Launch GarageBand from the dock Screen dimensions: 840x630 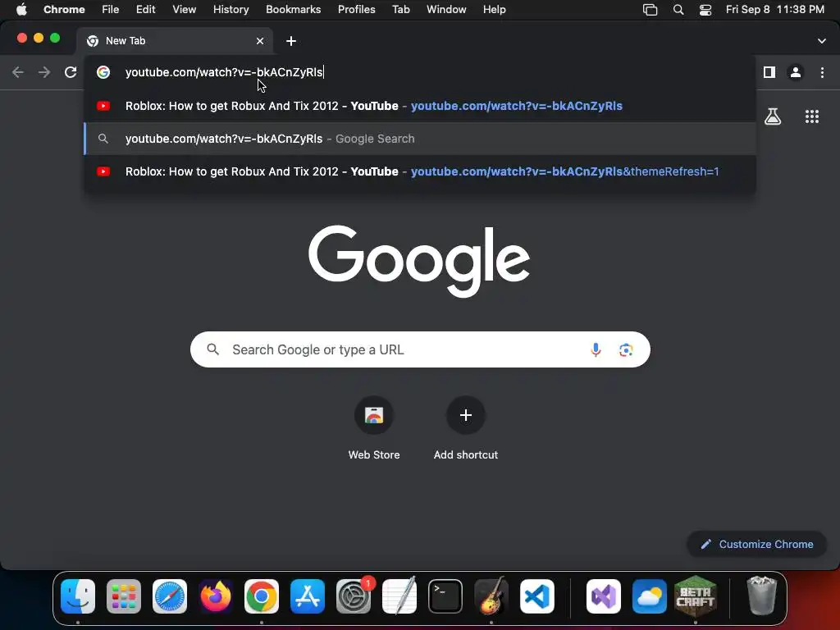[491, 596]
